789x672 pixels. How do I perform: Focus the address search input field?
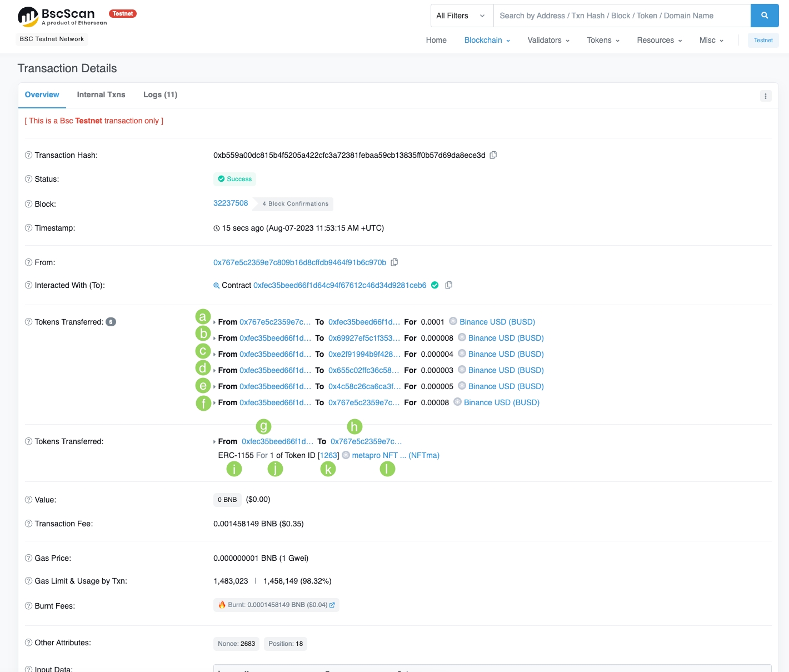coord(621,16)
